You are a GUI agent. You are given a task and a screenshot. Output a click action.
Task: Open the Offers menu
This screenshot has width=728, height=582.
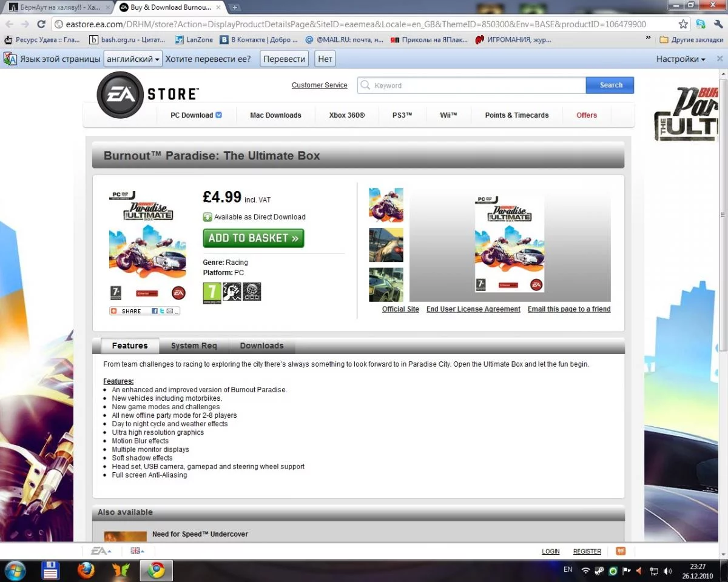click(587, 115)
